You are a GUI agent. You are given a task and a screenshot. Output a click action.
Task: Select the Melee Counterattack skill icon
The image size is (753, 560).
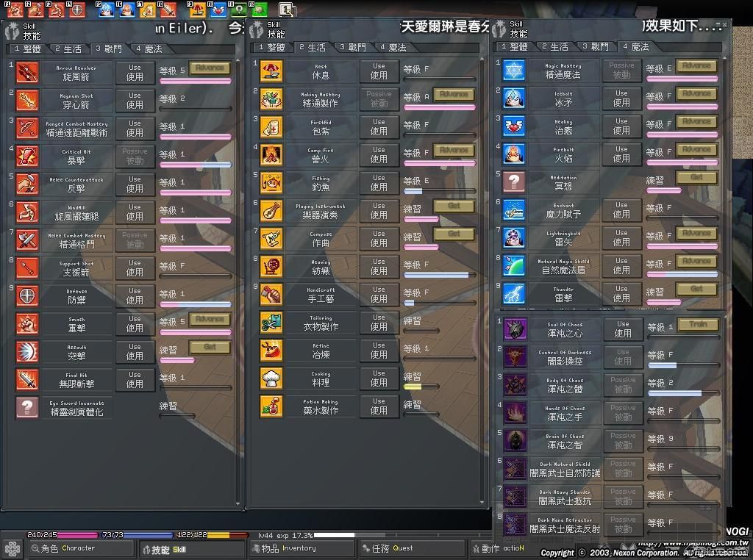[x=27, y=184]
